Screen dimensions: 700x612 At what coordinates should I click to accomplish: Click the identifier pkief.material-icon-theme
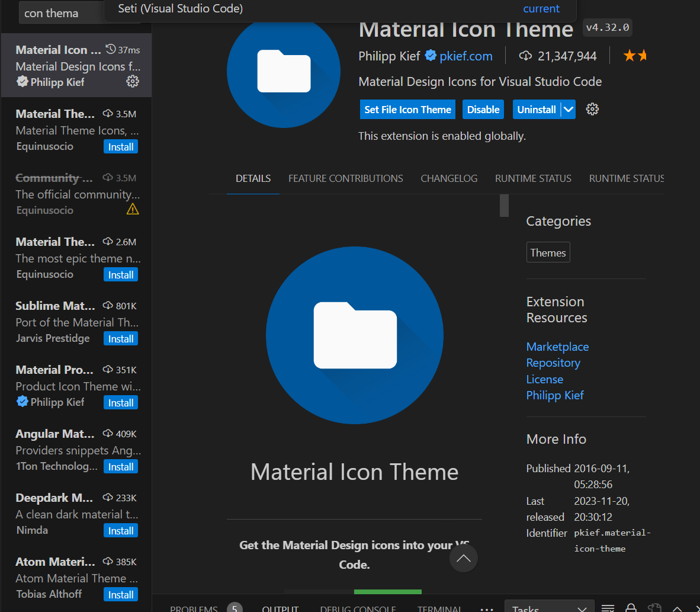tap(612, 540)
